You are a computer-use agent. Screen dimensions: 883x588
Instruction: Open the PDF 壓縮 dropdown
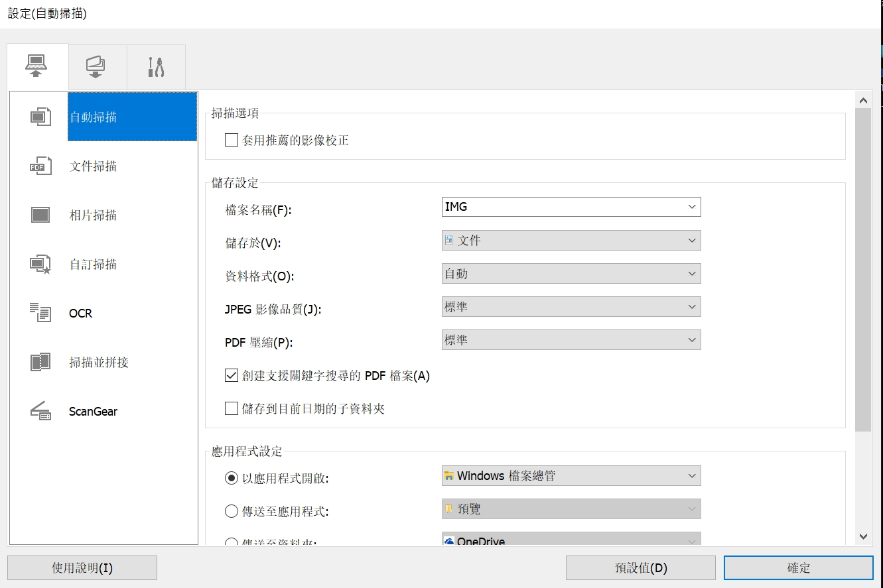(571, 339)
